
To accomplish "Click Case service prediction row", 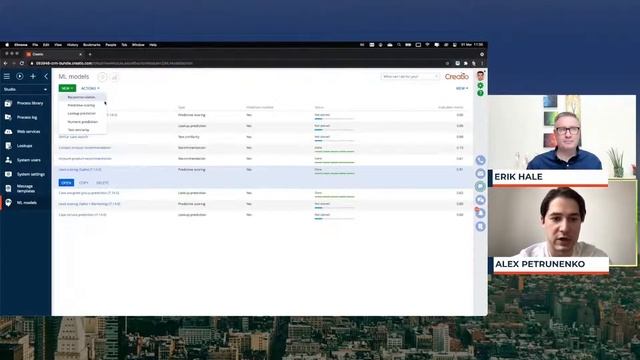I will tap(261, 215).
